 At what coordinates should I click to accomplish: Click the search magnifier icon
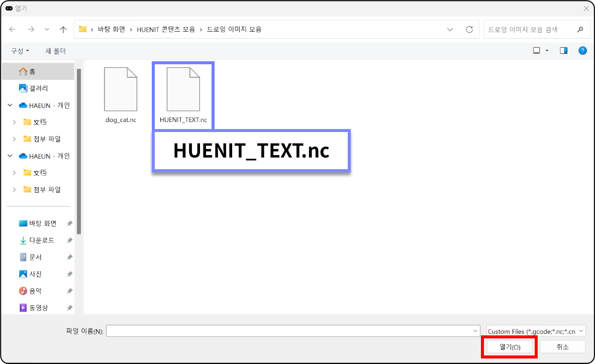coord(580,30)
